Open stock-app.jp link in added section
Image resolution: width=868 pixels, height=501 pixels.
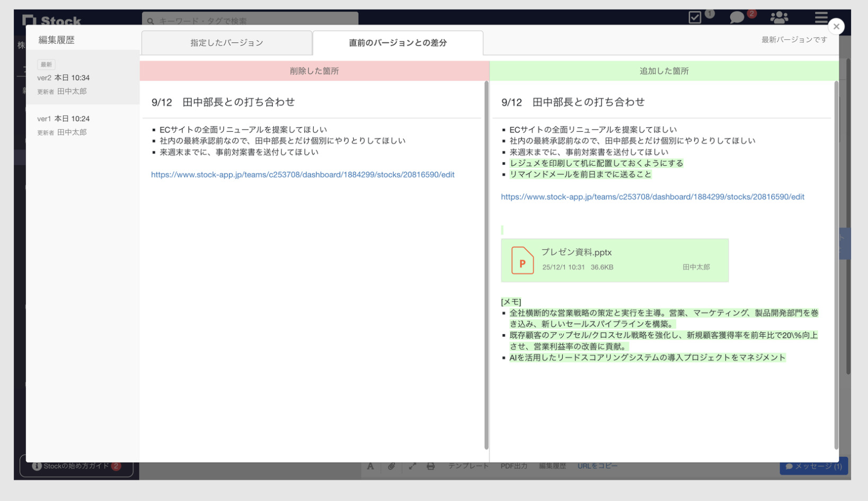tap(652, 197)
